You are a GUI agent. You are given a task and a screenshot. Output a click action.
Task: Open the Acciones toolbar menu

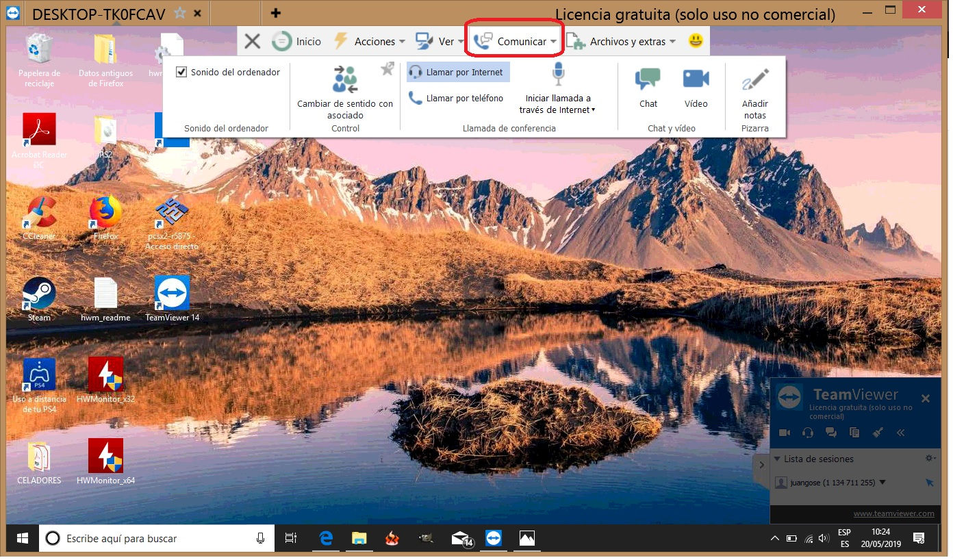click(369, 42)
